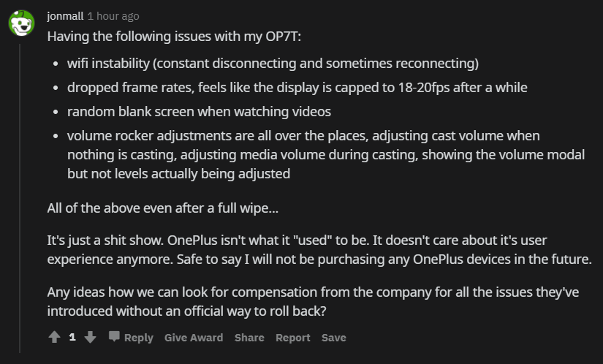Open jonmall's green Snoo avatar

21,23
